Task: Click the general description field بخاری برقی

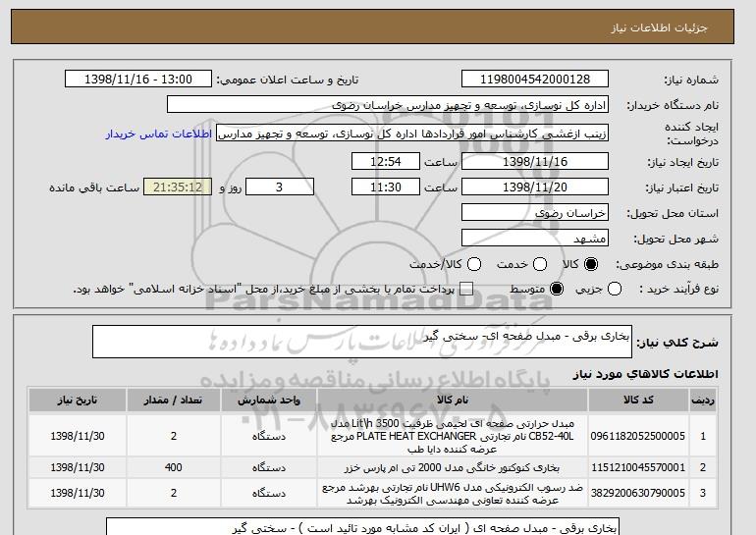Action: pos(362,342)
